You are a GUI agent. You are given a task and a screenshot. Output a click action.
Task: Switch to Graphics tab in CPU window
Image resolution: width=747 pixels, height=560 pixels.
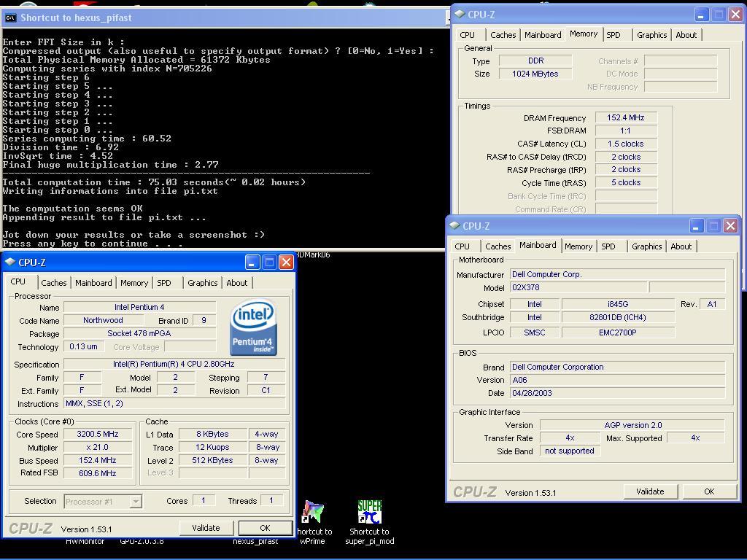(x=203, y=283)
